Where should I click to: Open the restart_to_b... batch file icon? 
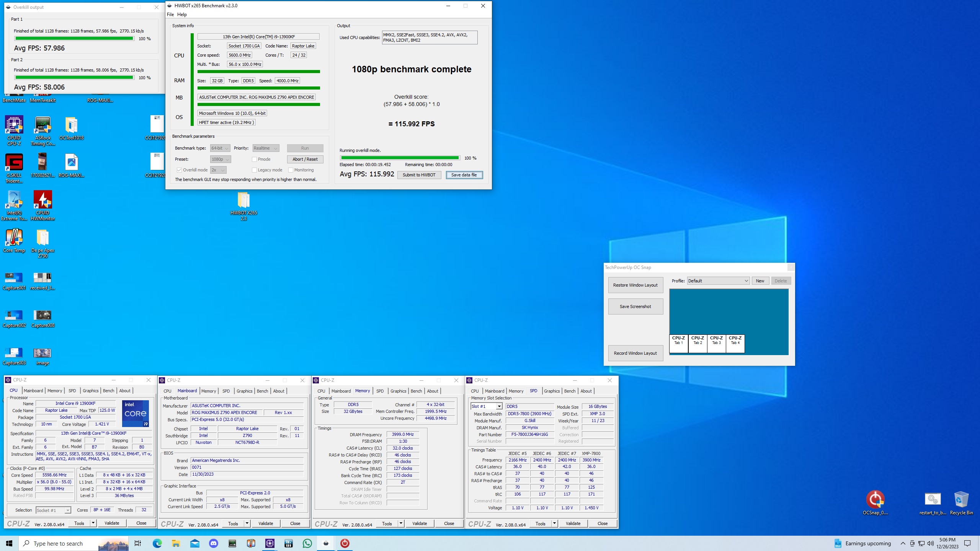(933, 503)
